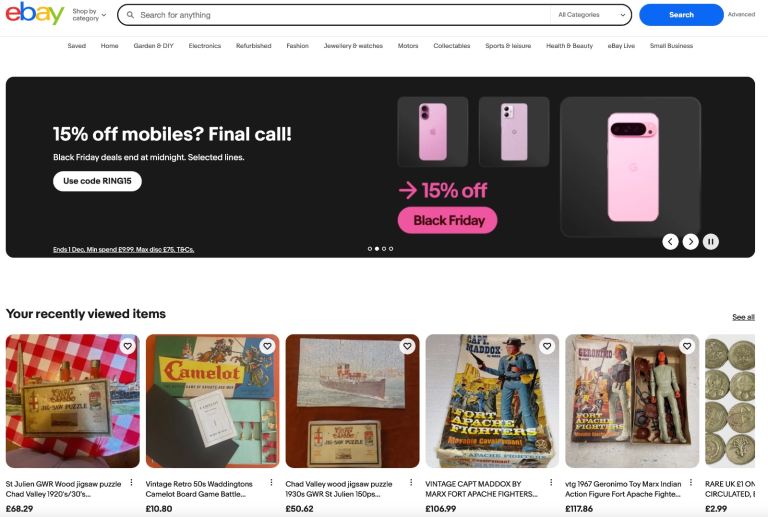Open the Collectables menu
768x517 pixels.
(452, 46)
